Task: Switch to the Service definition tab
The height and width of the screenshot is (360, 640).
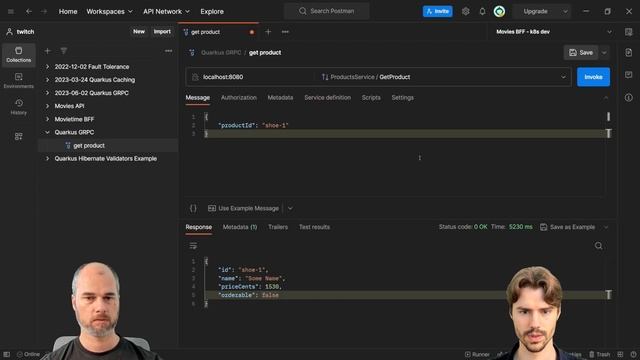Action: tap(327, 98)
